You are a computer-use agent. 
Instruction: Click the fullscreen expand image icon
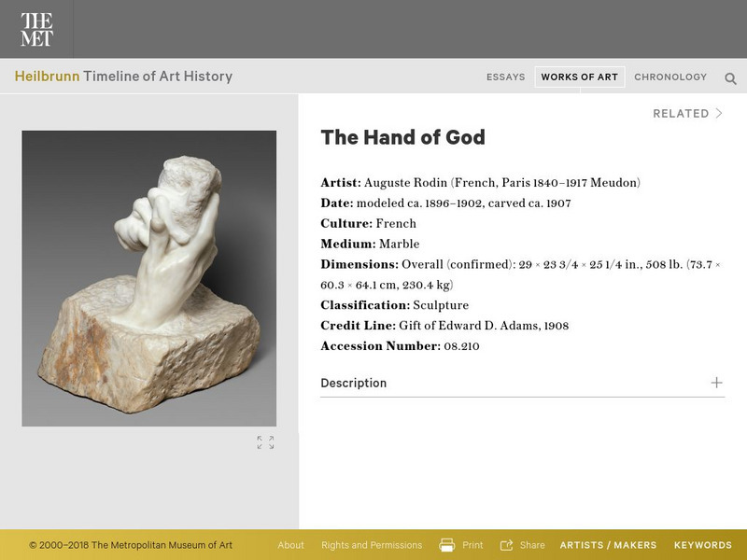(x=265, y=442)
